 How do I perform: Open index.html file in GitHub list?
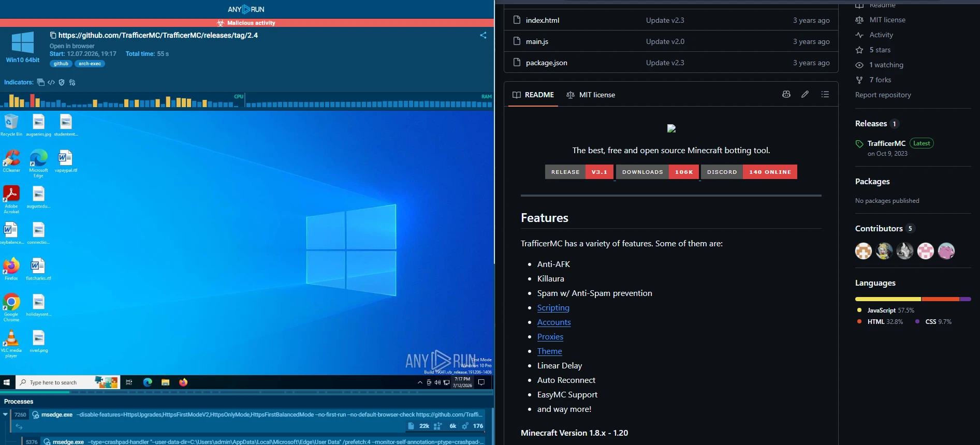[x=542, y=20]
